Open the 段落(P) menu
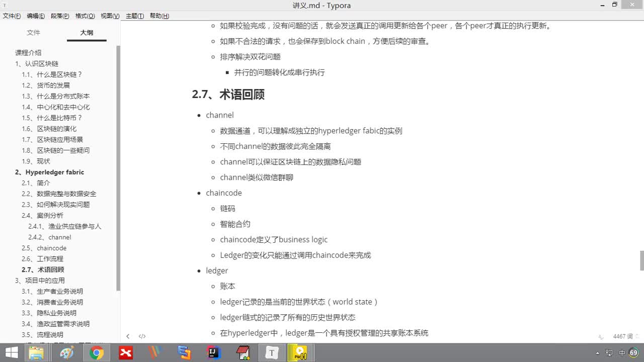 (60, 16)
